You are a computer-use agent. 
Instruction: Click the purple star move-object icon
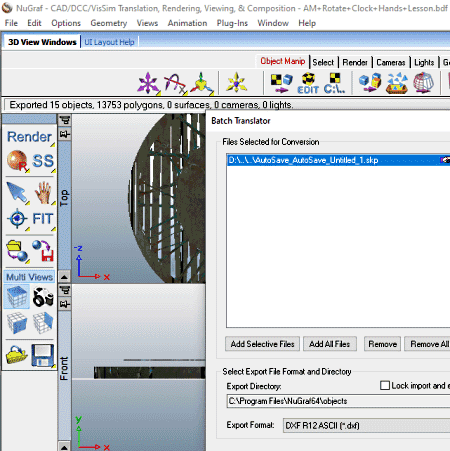click(148, 83)
